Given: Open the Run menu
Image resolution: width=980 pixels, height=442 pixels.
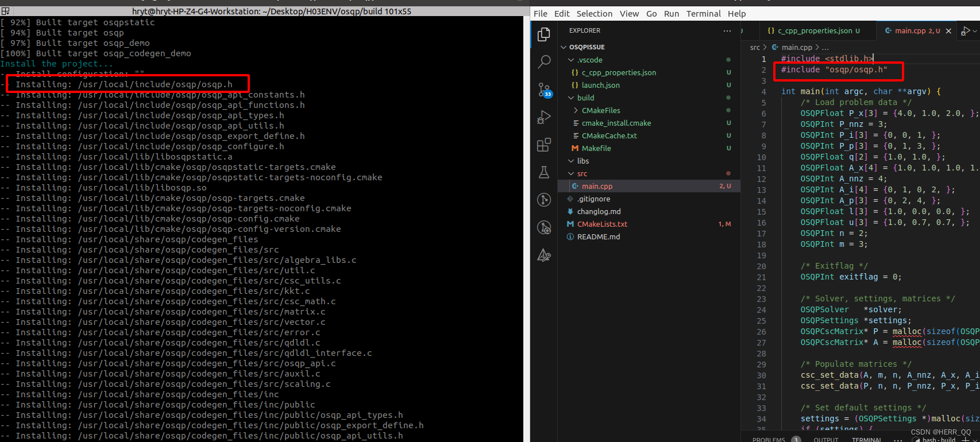Looking at the screenshot, I should tap(672, 14).
